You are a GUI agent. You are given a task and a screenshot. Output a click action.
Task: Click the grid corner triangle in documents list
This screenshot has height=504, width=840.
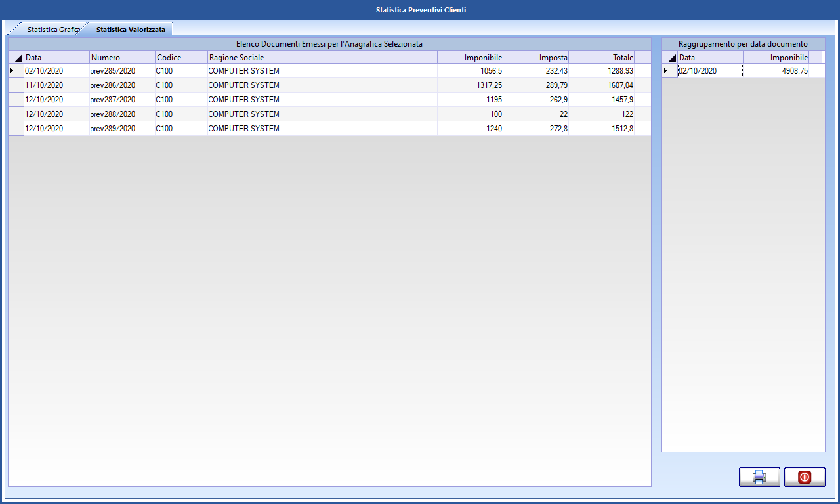click(x=16, y=58)
